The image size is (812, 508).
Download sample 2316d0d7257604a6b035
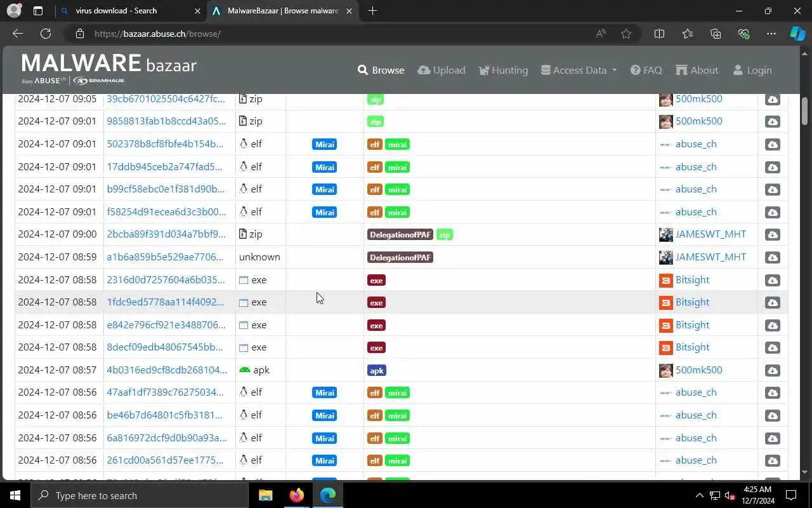[772, 280]
